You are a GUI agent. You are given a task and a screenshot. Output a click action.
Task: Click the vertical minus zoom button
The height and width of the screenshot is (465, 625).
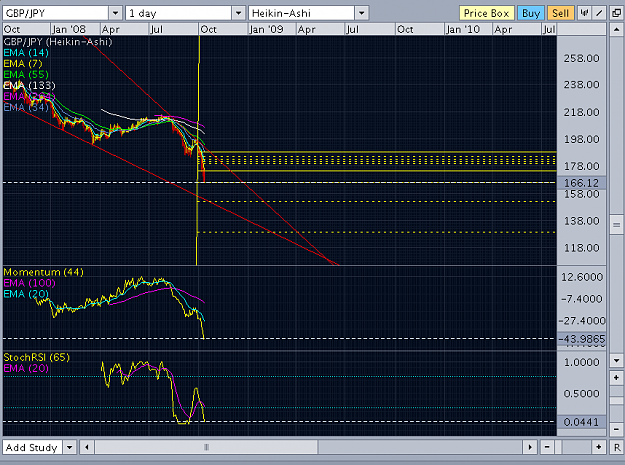tap(616, 429)
